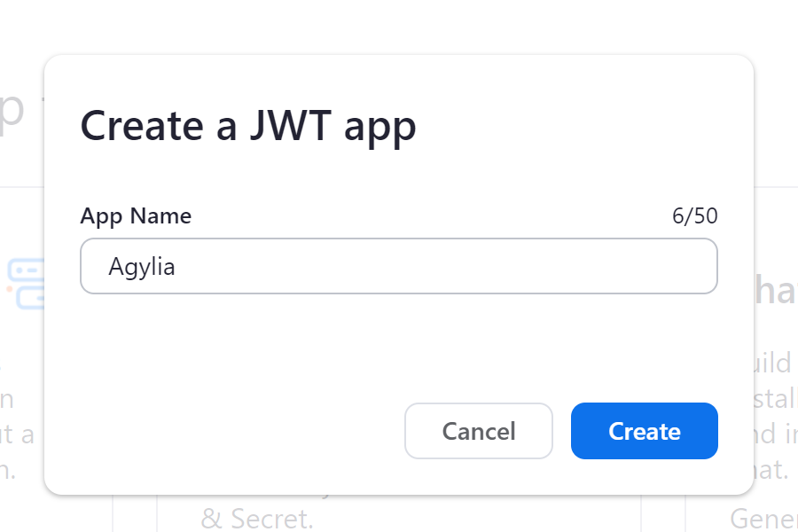
Task: Click the 6/50 character counter
Action: coord(694,216)
